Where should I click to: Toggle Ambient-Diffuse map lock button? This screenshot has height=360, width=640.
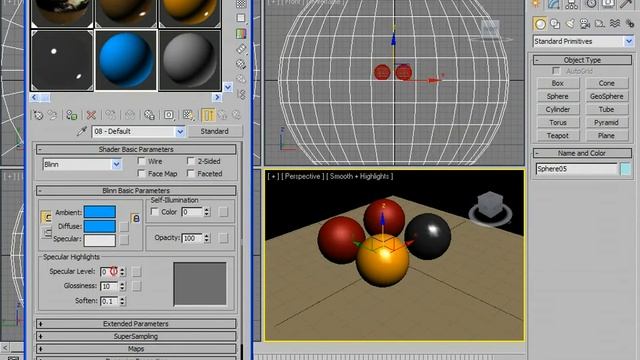pyautogui.click(x=136, y=218)
